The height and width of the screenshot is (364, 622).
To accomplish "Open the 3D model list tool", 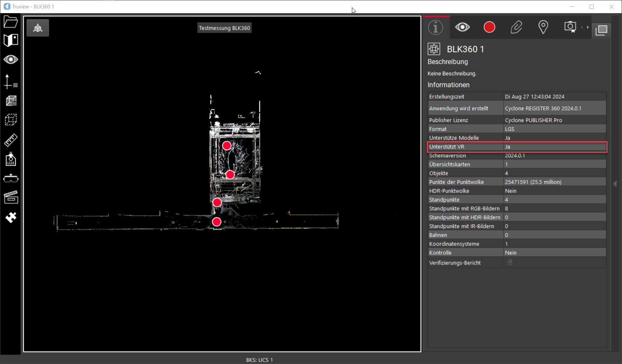I will pyautogui.click(x=10, y=101).
